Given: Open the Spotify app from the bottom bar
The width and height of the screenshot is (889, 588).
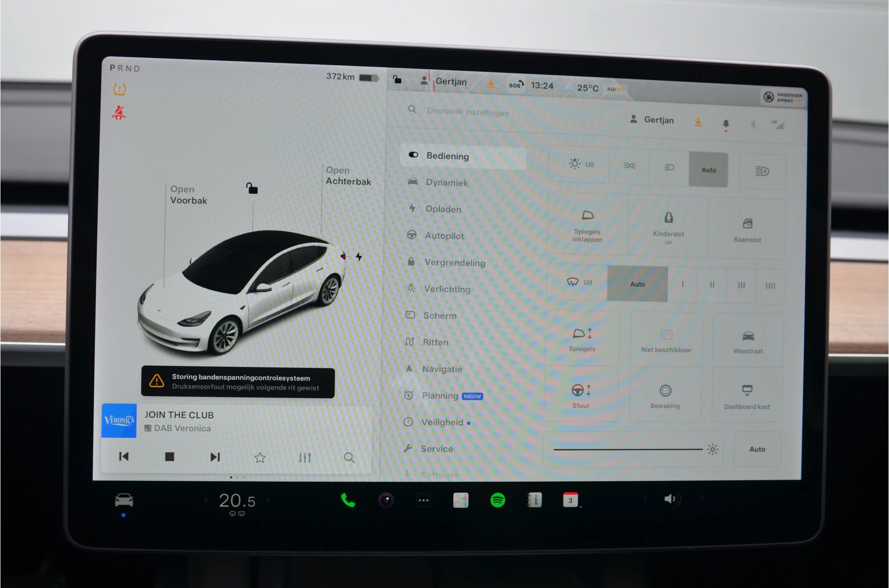Looking at the screenshot, I should point(497,500).
